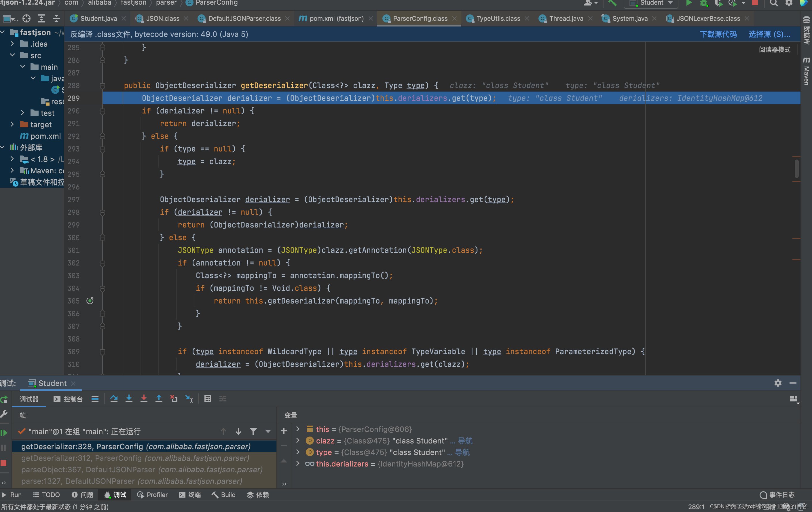
Task: Click editor vertical scrollbar thumb
Action: pyautogui.click(x=796, y=168)
